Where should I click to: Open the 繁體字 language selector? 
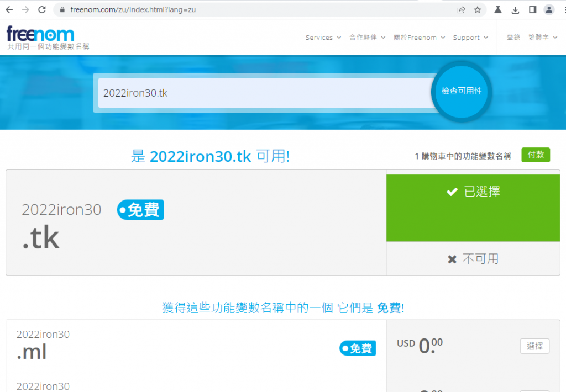(543, 38)
